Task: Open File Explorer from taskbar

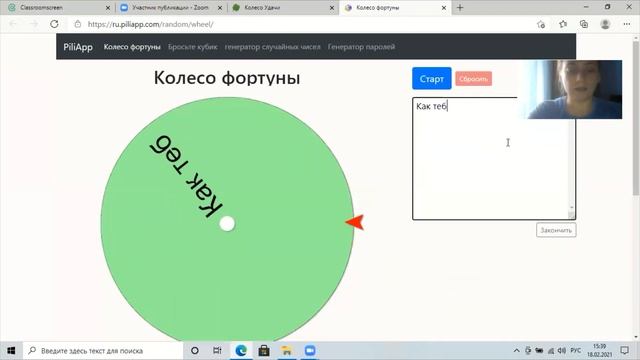Action: [287, 351]
